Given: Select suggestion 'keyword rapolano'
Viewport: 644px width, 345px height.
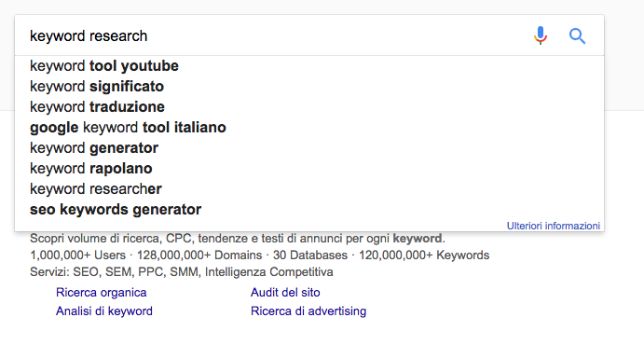Looking at the screenshot, I should click(309, 169).
